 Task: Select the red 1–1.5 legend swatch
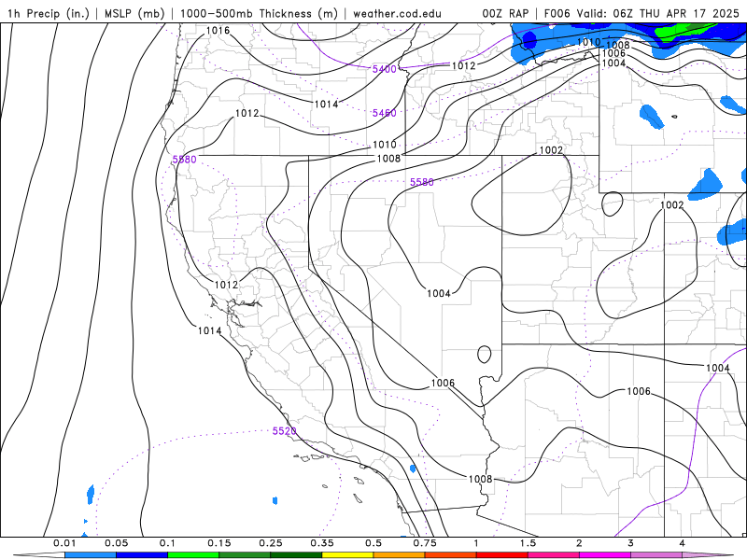[x=502, y=555]
